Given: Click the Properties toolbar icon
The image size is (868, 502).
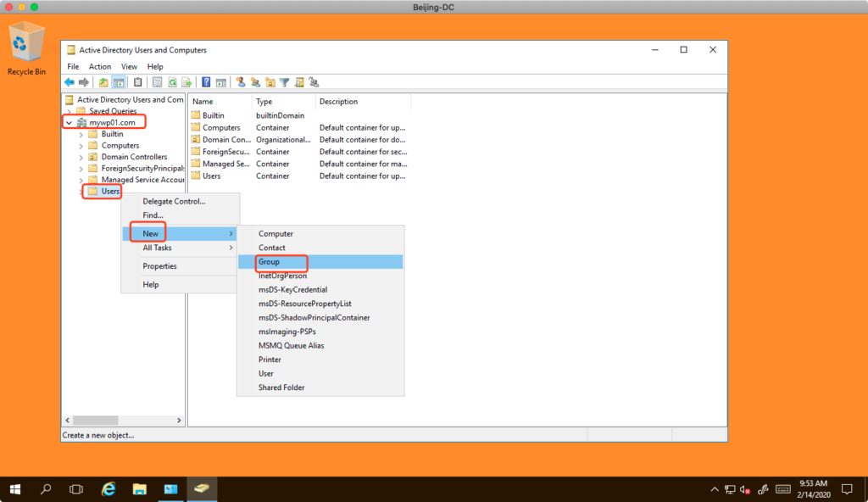Looking at the screenshot, I should point(157,82).
